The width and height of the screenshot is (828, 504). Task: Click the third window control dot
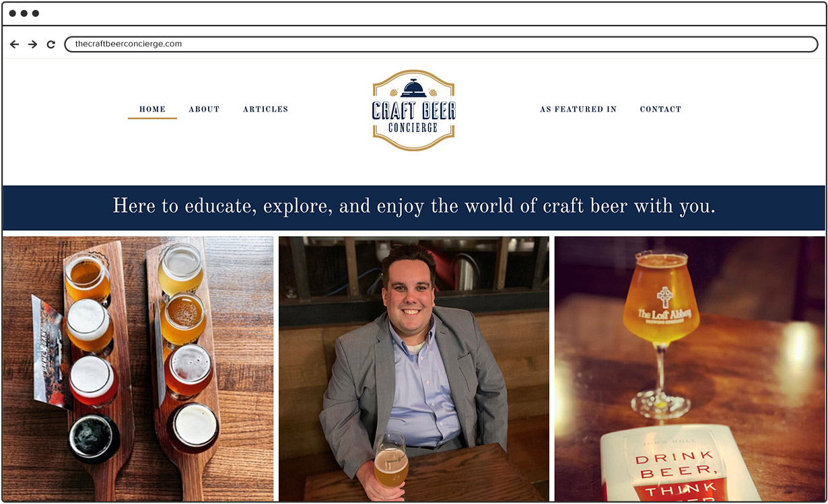coord(35,13)
